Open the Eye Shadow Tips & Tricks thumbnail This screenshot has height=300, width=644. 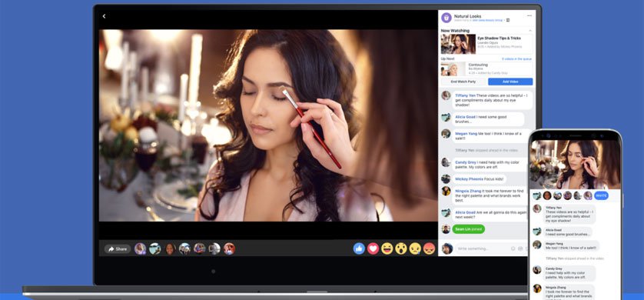[458, 44]
